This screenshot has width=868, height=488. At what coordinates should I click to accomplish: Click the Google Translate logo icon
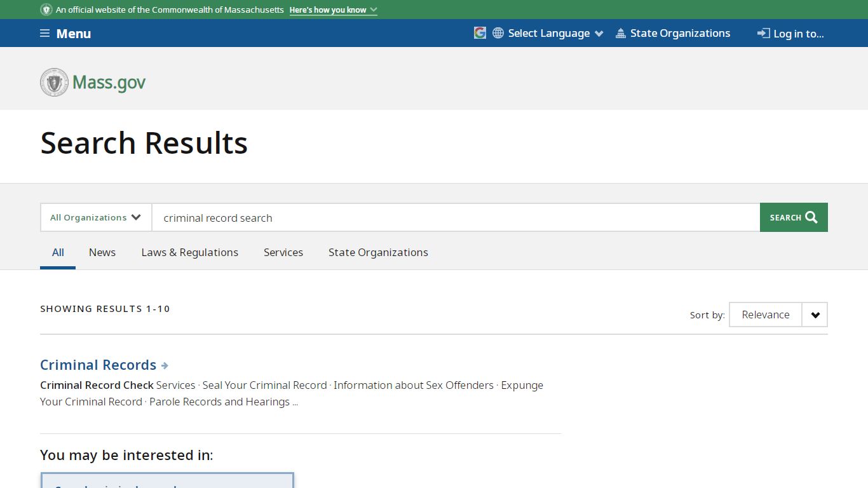coord(480,33)
